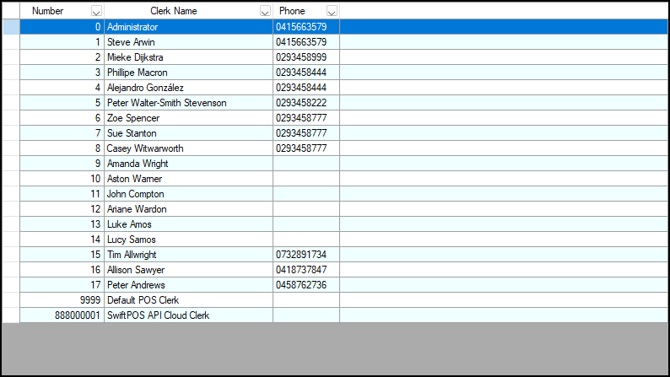This screenshot has height=377, width=670.
Task: Click Zoe Spencer's phone number cell
Action: click(x=306, y=118)
